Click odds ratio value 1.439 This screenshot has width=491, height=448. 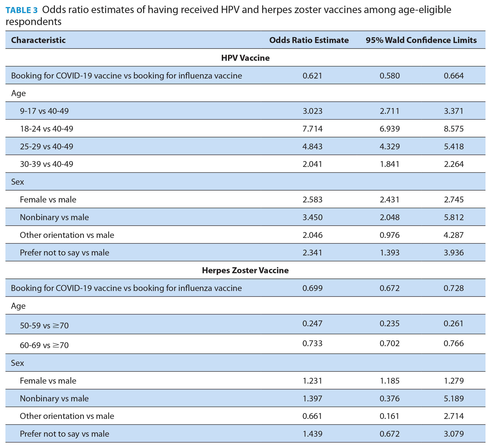pos(313,434)
